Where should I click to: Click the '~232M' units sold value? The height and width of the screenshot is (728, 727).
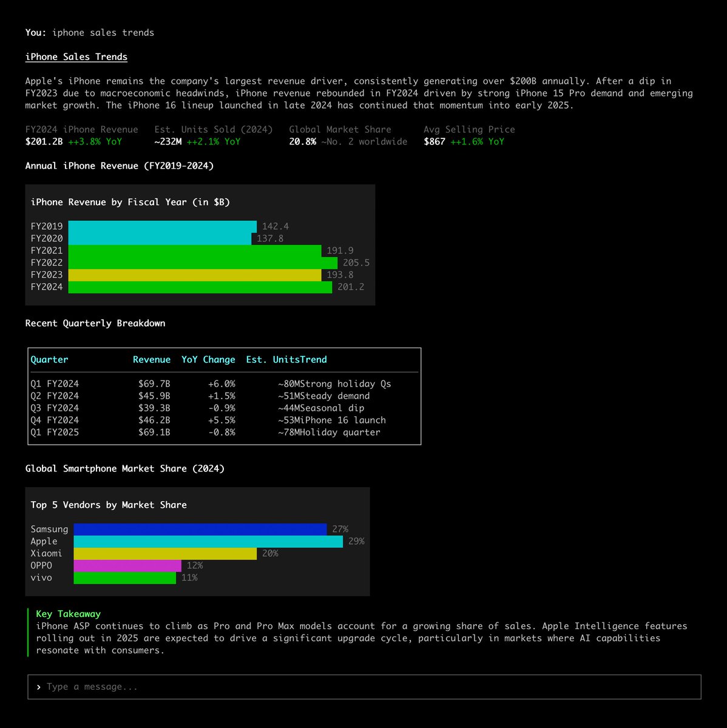pyautogui.click(x=168, y=141)
